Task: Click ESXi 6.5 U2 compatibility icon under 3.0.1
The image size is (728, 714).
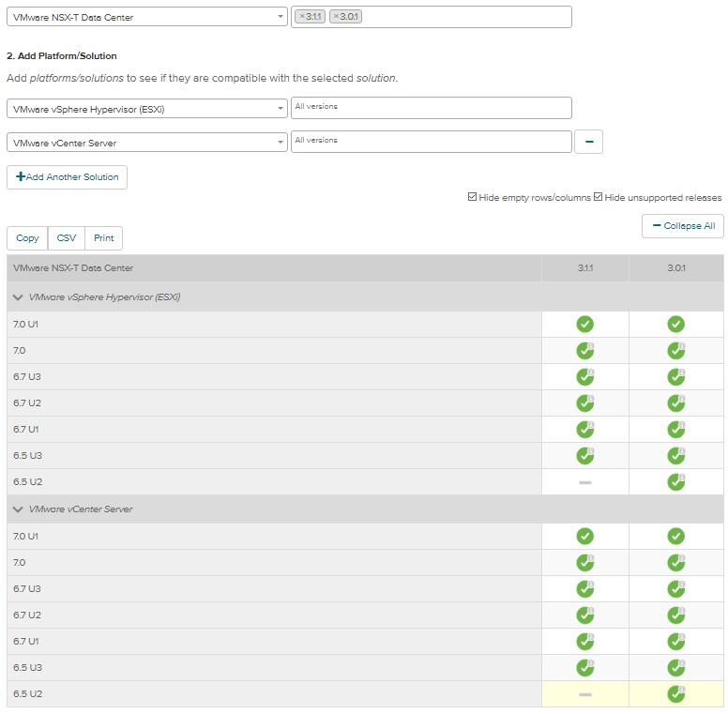Action: pyautogui.click(x=675, y=482)
